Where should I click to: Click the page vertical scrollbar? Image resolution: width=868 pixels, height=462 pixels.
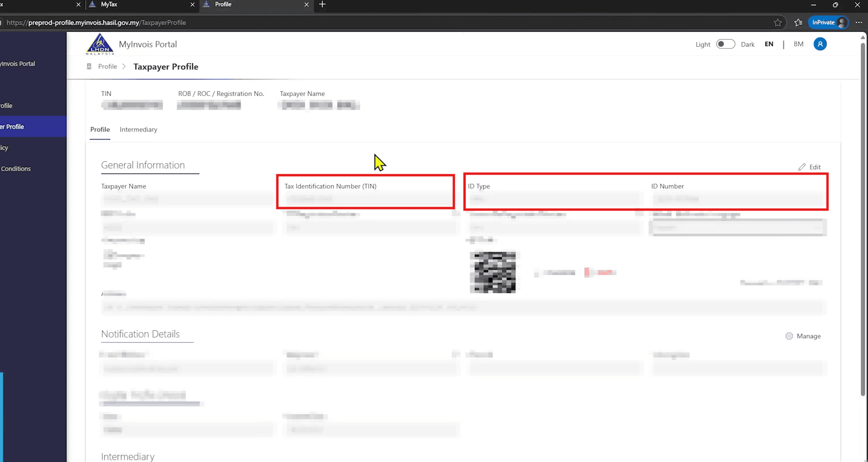[862, 220]
